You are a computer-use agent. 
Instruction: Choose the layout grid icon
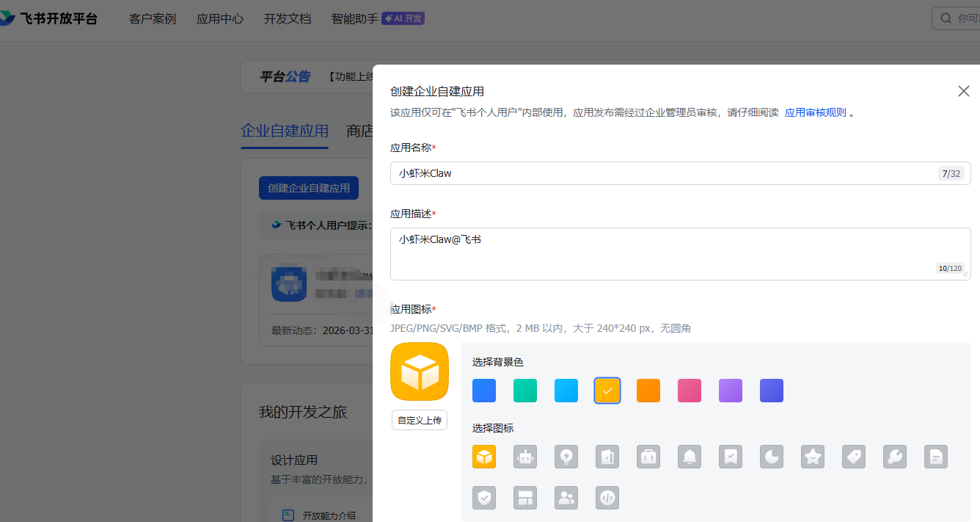(525, 498)
